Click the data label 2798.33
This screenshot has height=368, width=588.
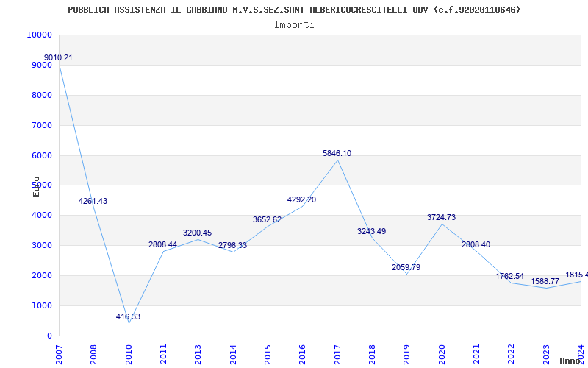(x=232, y=245)
